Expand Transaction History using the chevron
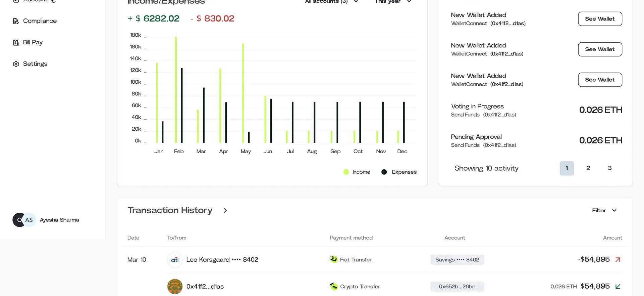 point(225,211)
